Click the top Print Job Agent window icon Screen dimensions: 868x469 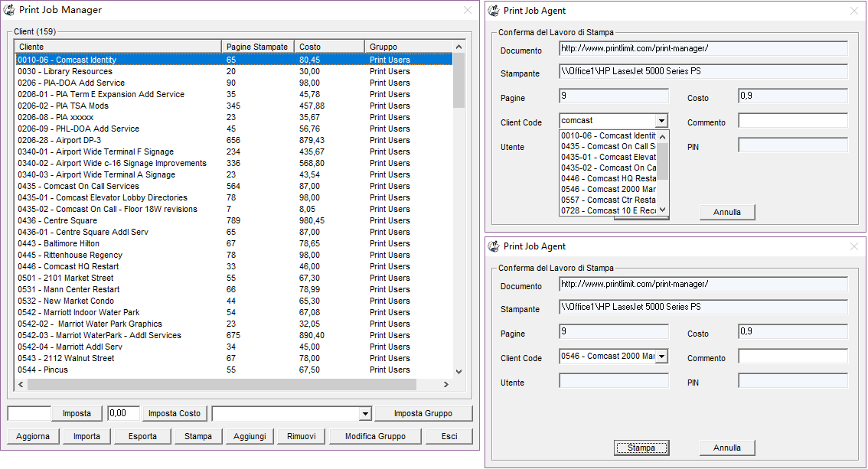point(494,11)
